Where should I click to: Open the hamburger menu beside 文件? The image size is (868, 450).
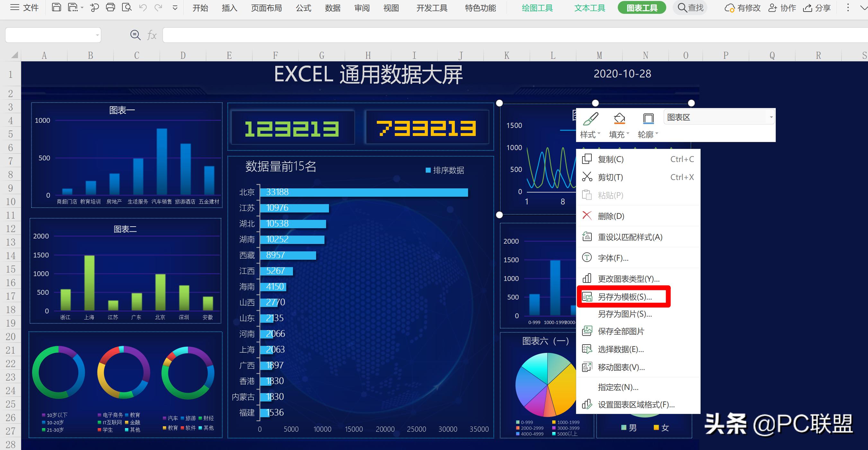pyautogui.click(x=14, y=7)
